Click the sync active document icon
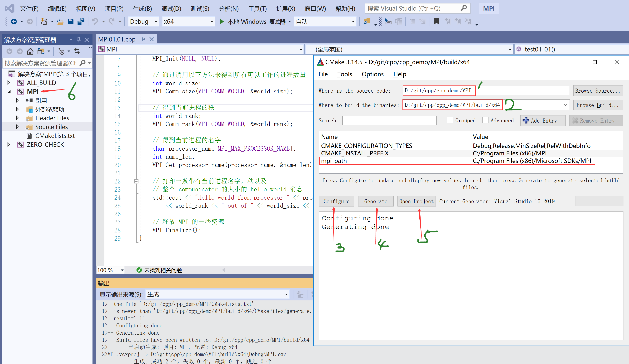This screenshot has width=629, height=364. pyautogui.click(x=77, y=51)
